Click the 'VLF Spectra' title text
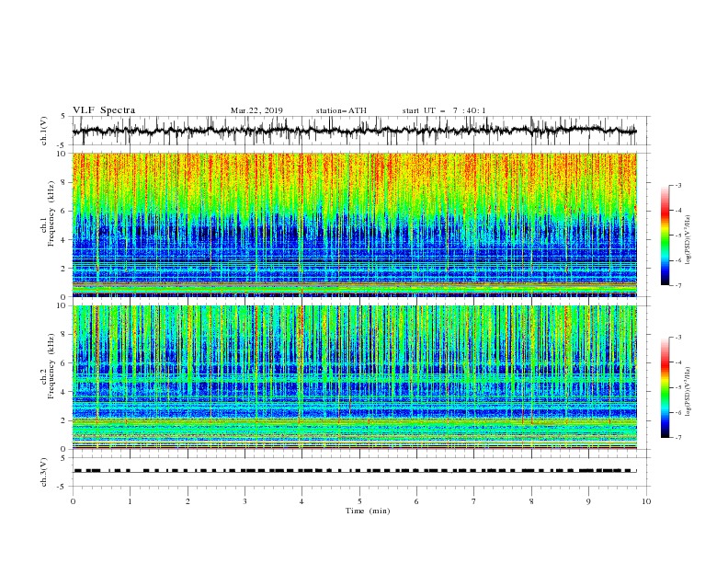Screen dimensions: 728x563 (x=104, y=110)
